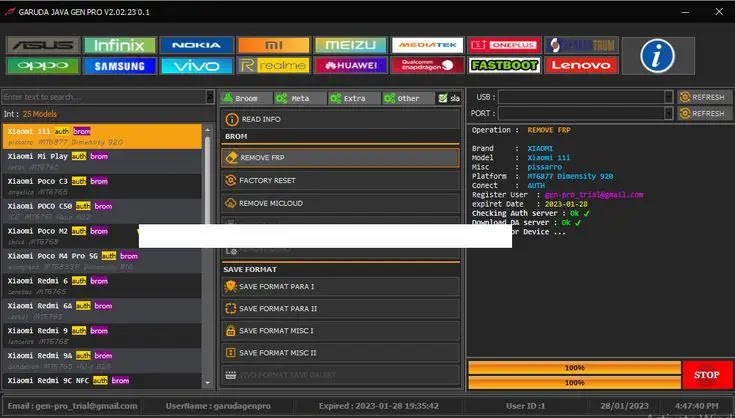Click the Save Format Misc II icon
735x418 pixels.
pyautogui.click(x=231, y=353)
